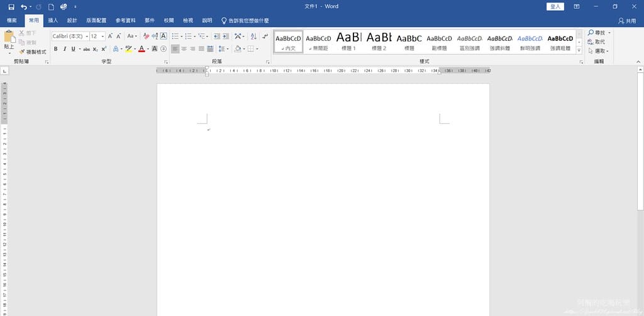Screen dimensions: 644x316
Task: Switch to the Review (校閱) tab
Action: [x=169, y=21]
